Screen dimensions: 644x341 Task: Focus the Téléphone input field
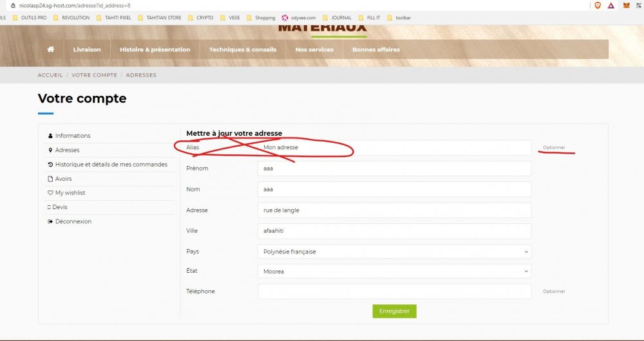(x=394, y=291)
